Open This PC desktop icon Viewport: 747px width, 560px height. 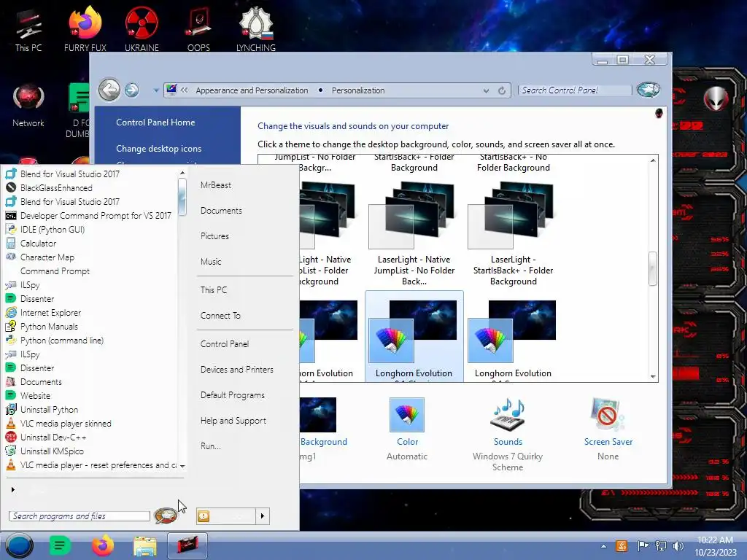pos(28,31)
